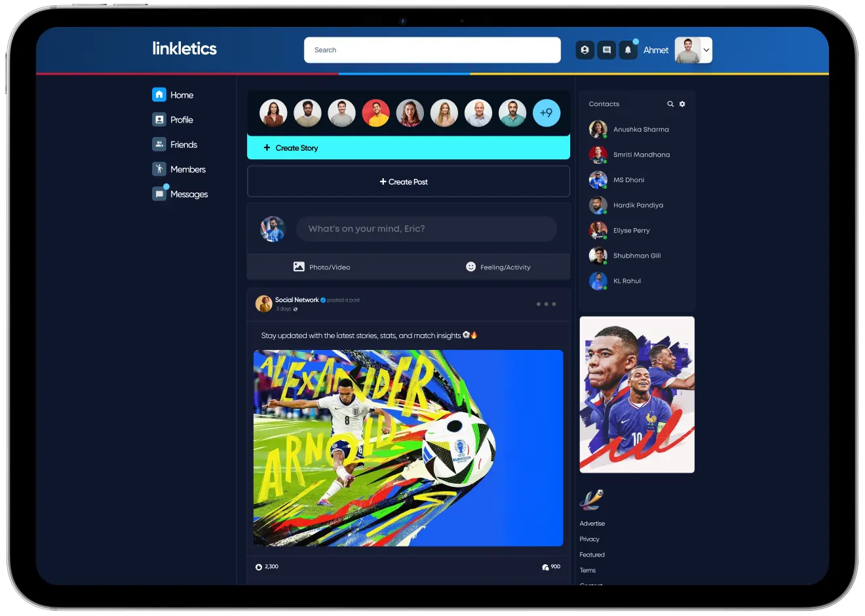Click the 2,300 reactions count icon
This screenshot has width=865, height=616.
pos(258,567)
